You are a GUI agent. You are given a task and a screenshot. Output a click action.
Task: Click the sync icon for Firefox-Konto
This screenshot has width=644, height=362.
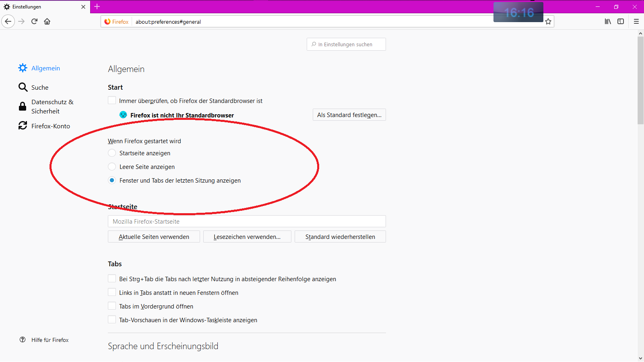pyautogui.click(x=23, y=126)
